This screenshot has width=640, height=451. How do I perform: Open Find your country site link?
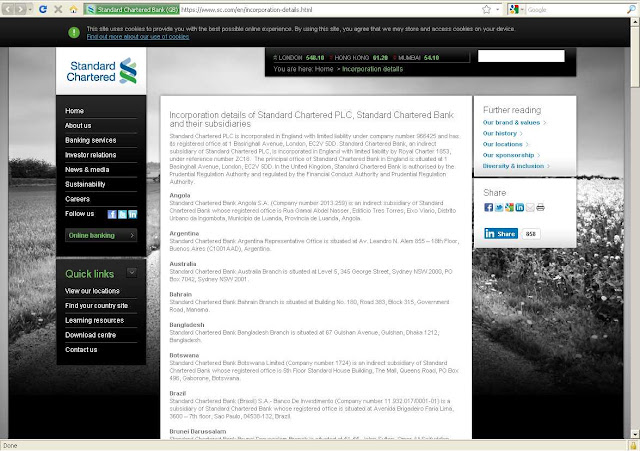(96, 306)
